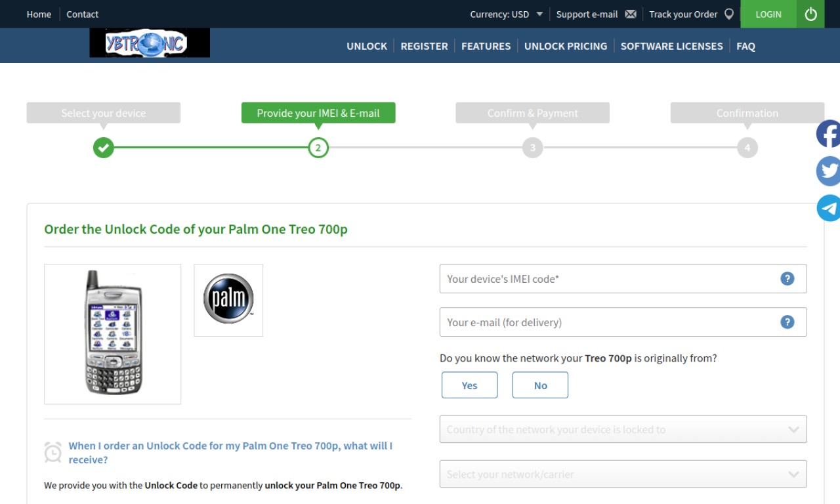Screen dimensions: 840x504
Task: Open the SOFTWARE LICENSES menu item
Action: (x=671, y=46)
